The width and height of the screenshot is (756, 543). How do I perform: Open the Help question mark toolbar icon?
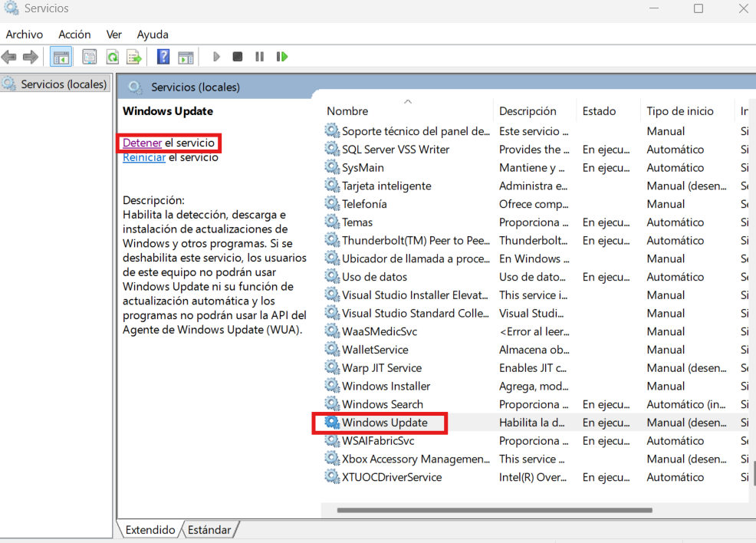163,57
